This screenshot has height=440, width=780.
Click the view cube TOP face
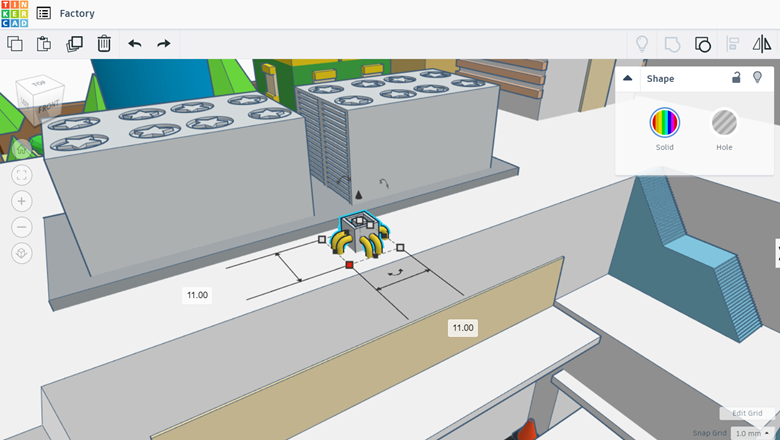39,83
